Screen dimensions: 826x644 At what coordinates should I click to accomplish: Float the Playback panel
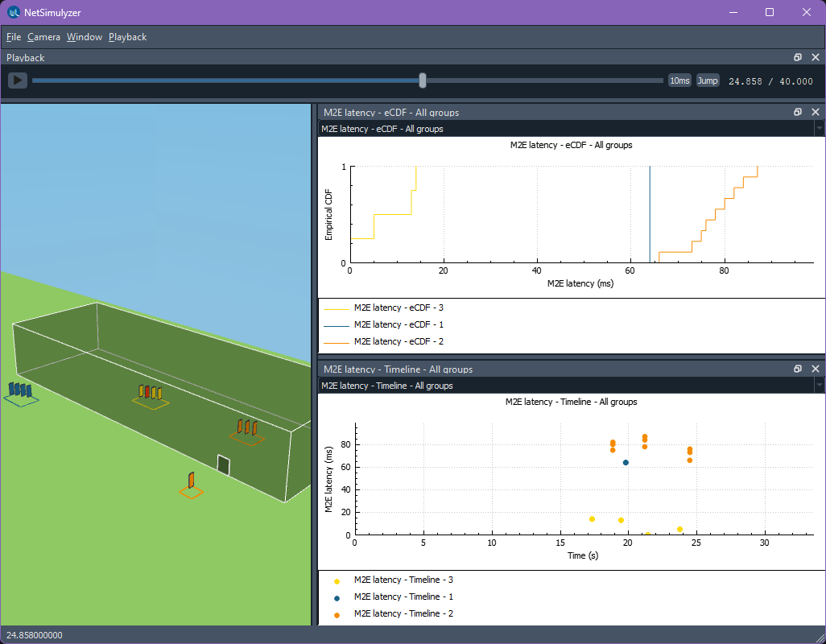[x=798, y=58]
